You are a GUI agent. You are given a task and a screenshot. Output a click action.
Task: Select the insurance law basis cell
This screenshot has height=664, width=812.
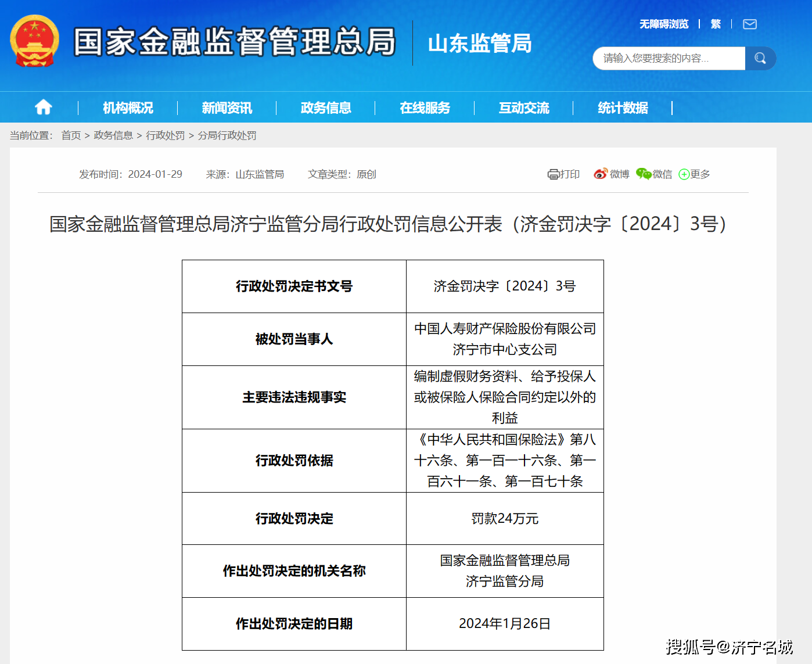tap(505, 461)
